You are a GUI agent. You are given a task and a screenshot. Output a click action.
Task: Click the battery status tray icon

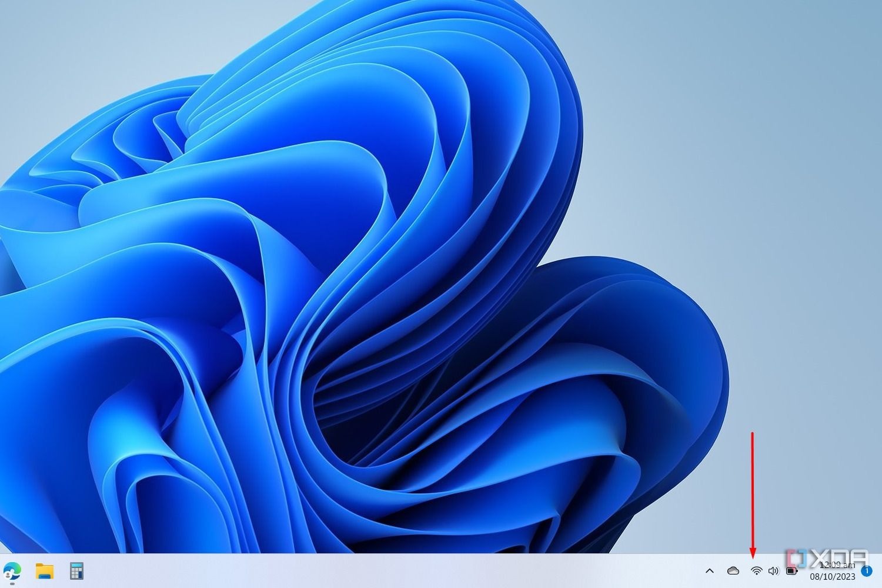792,570
